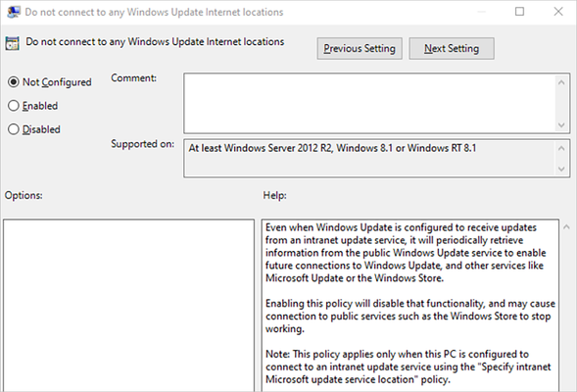
Task: Click inside the empty Options panel
Action: (128, 306)
